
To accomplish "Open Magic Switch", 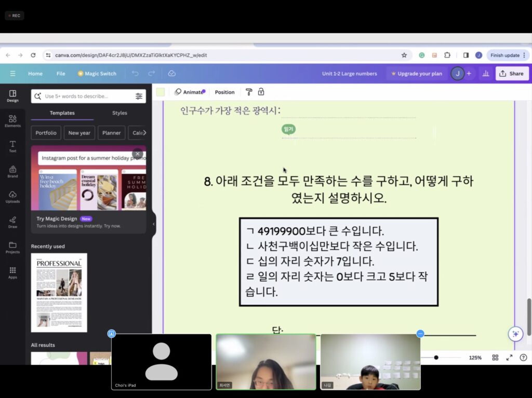I will click(97, 74).
